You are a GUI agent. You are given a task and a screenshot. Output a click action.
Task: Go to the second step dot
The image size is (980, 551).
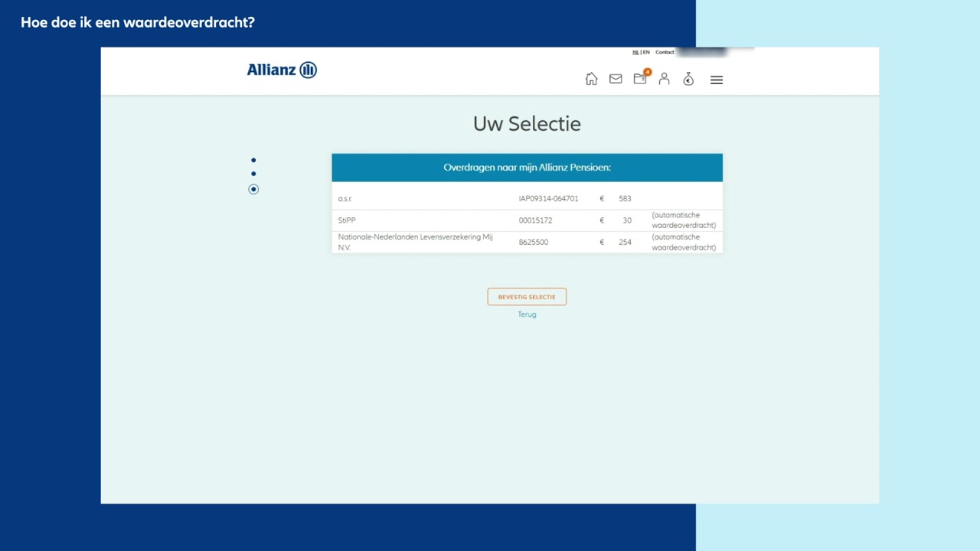point(253,174)
